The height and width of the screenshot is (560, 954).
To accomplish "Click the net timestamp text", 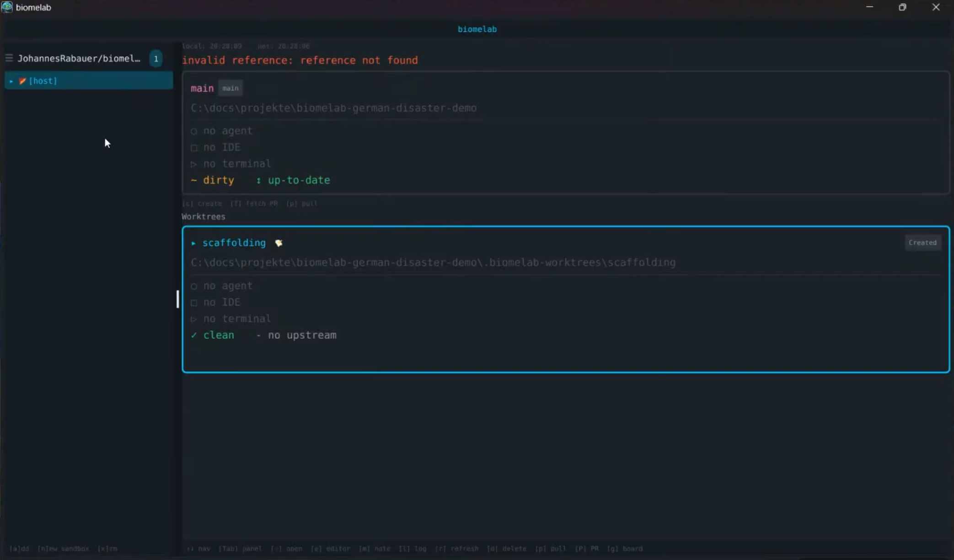I will pyautogui.click(x=284, y=46).
